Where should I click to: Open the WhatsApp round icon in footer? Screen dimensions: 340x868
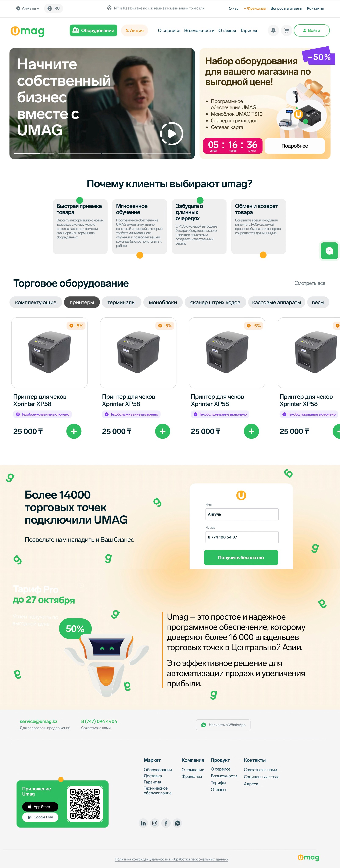(178, 823)
